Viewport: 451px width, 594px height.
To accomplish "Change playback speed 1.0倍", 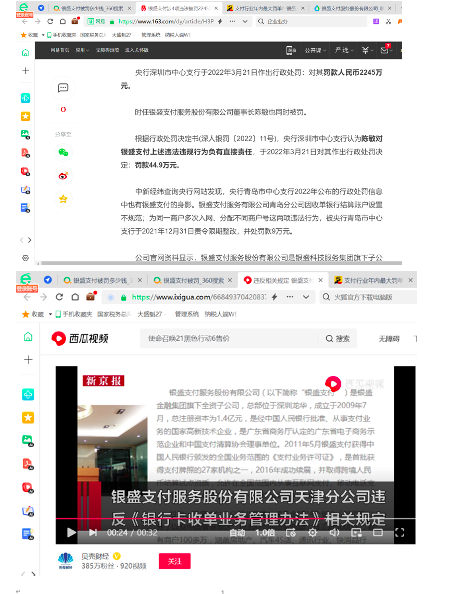I will pos(265,532).
